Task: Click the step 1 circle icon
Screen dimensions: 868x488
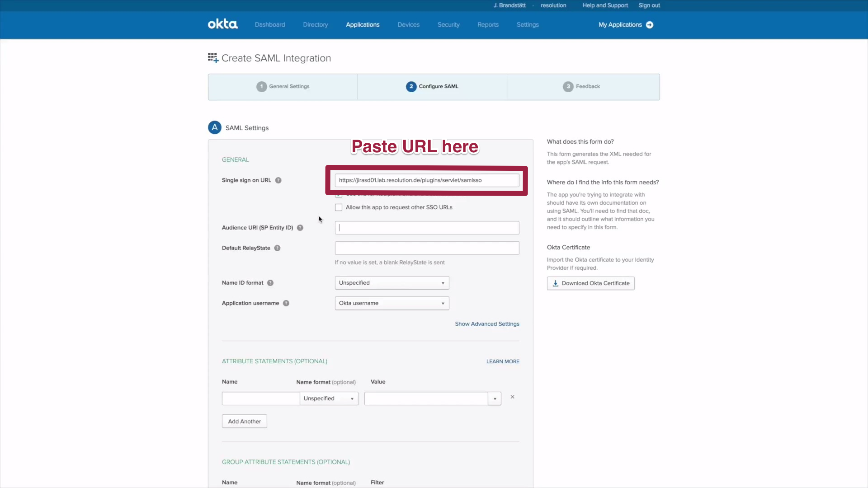Action: pos(261,86)
